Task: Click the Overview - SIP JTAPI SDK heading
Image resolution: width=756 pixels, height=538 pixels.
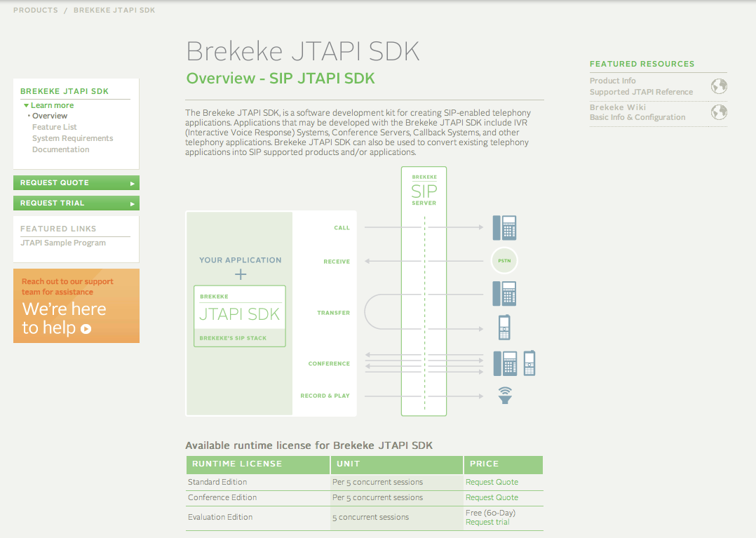Action: pyautogui.click(x=281, y=78)
